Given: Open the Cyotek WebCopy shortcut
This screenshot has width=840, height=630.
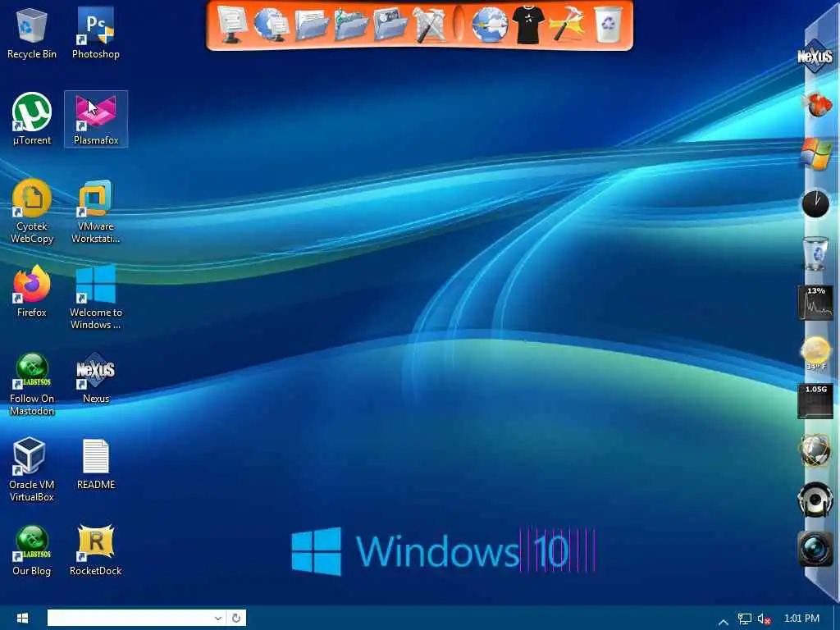Looking at the screenshot, I should [x=32, y=211].
